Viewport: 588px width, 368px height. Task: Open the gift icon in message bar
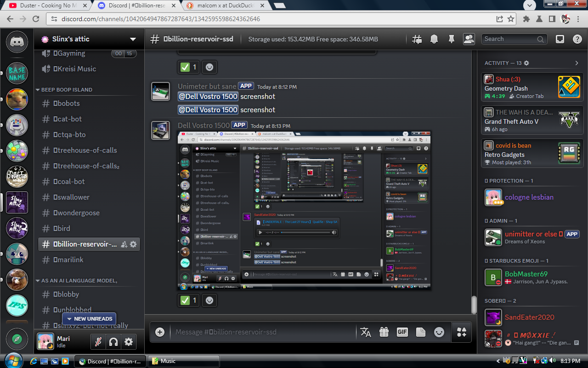click(x=384, y=332)
